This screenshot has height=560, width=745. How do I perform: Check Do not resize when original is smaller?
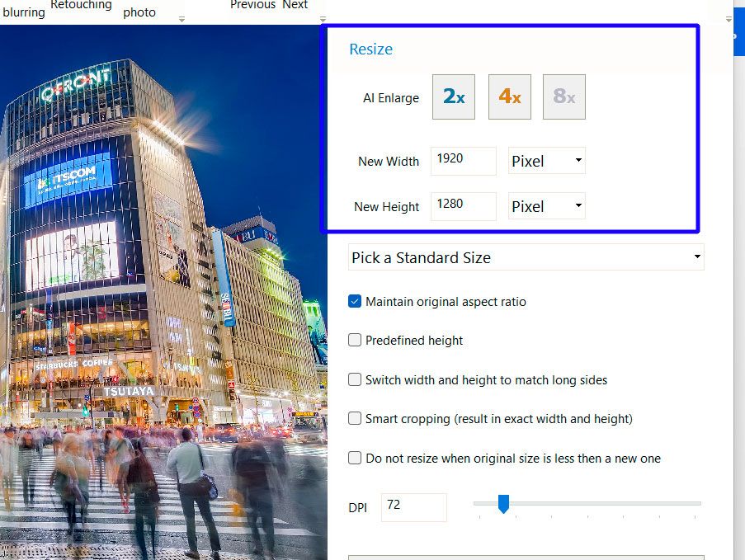coord(355,458)
